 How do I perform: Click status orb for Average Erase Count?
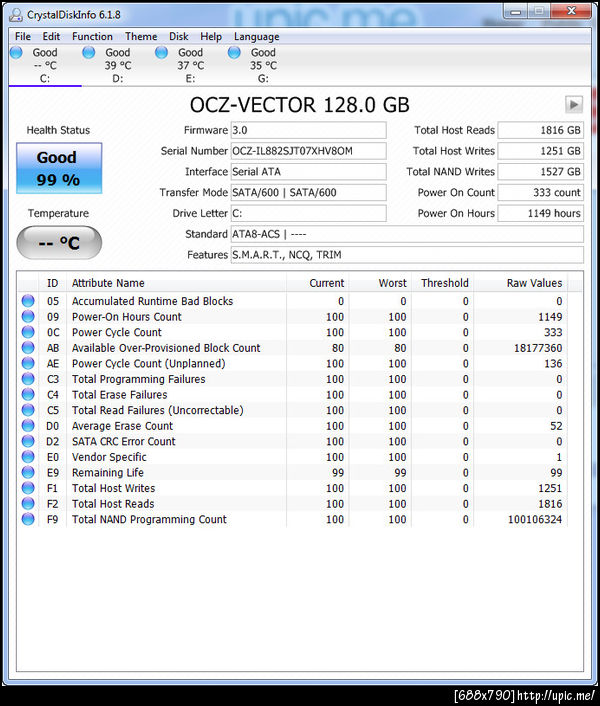[28, 426]
